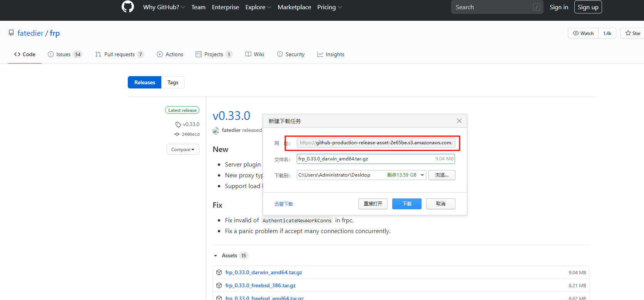Click the Projects board icon
The height and width of the screenshot is (300, 644).
coord(199,54)
